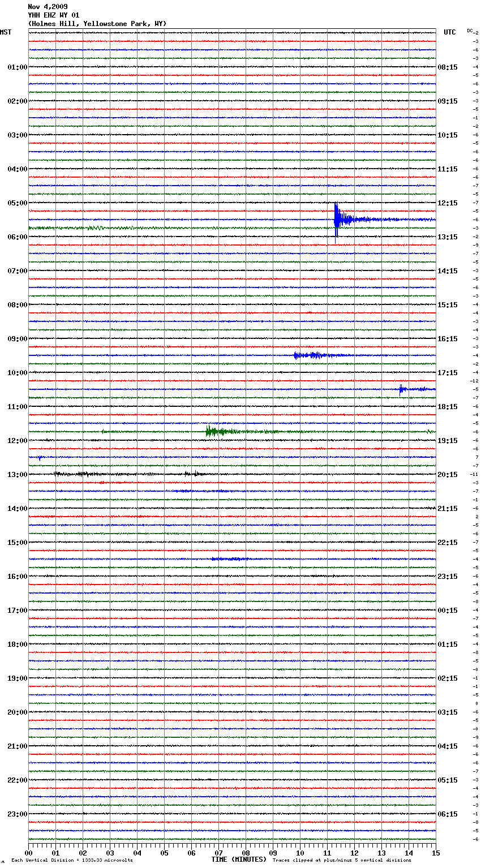Click the vertical division 1333.33 microvolts note
Image resolution: width=481 pixels, height=868 pixels.
click(x=72, y=860)
